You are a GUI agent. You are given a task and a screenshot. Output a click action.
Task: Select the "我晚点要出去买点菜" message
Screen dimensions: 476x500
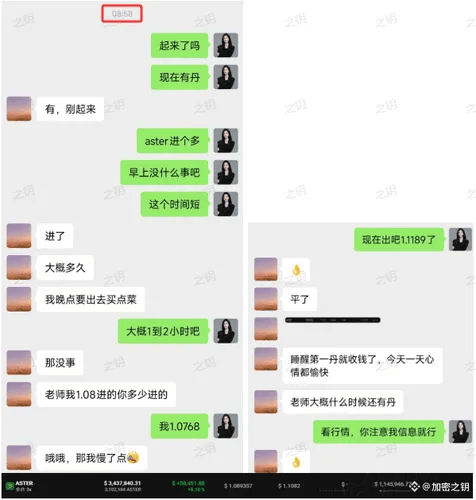coord(91,299)
